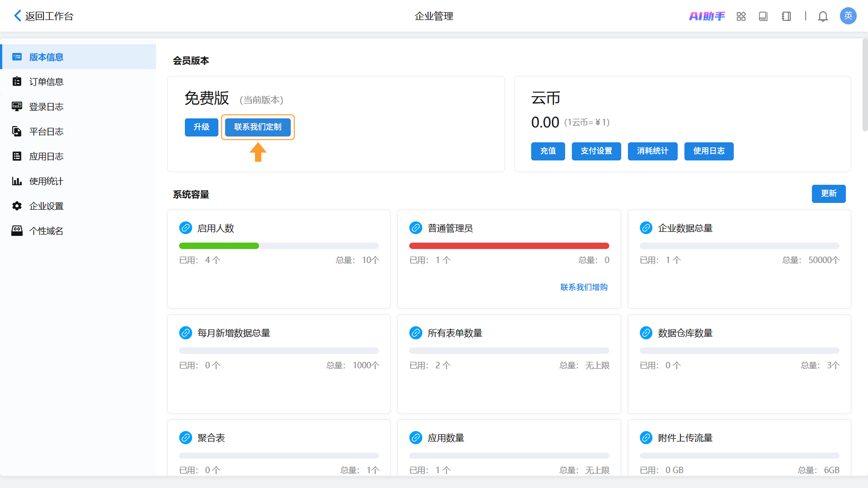
Task: Open the apps grid icon in header
Action: [741, 16]
